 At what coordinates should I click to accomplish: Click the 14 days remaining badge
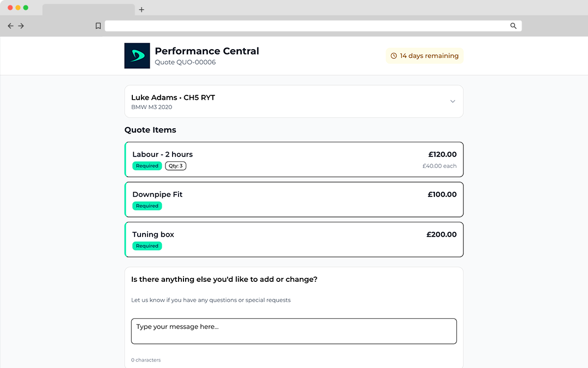(x=425, y=56)
